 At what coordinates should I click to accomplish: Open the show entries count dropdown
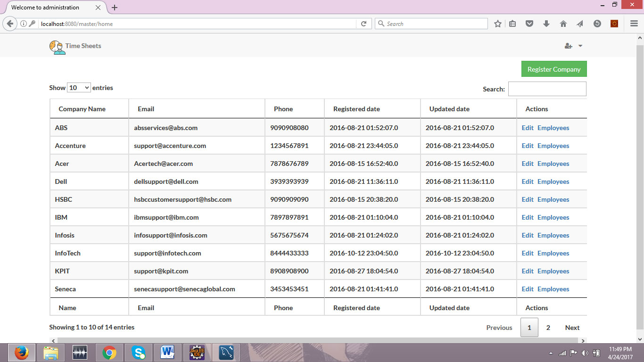pyautogui.click(x=79, y=88)
